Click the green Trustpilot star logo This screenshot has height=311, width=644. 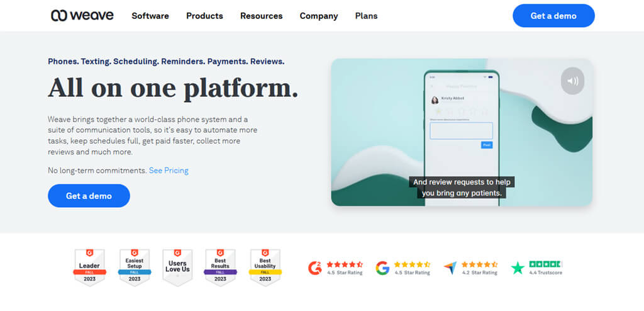click(518, 268)
